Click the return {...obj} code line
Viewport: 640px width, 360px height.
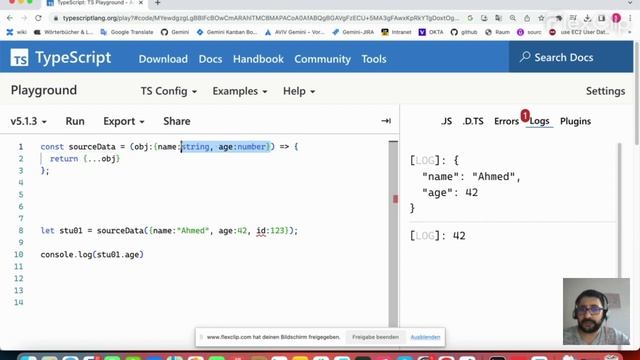tap(85, 159)
